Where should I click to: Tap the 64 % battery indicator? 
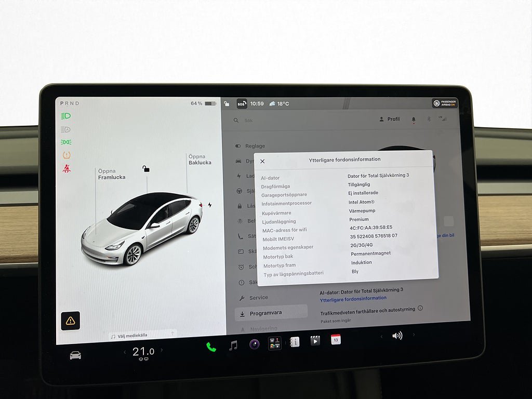coord(203,103)
